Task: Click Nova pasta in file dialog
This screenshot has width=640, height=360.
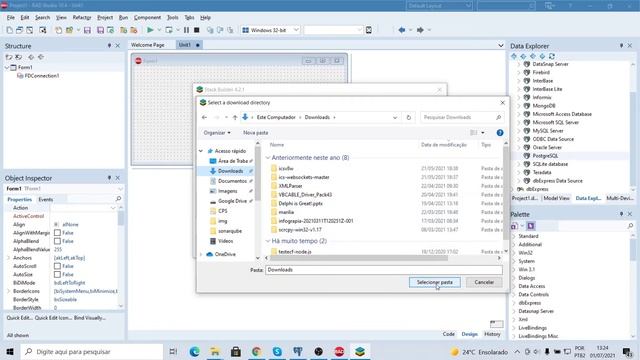Action: (256, 133)
